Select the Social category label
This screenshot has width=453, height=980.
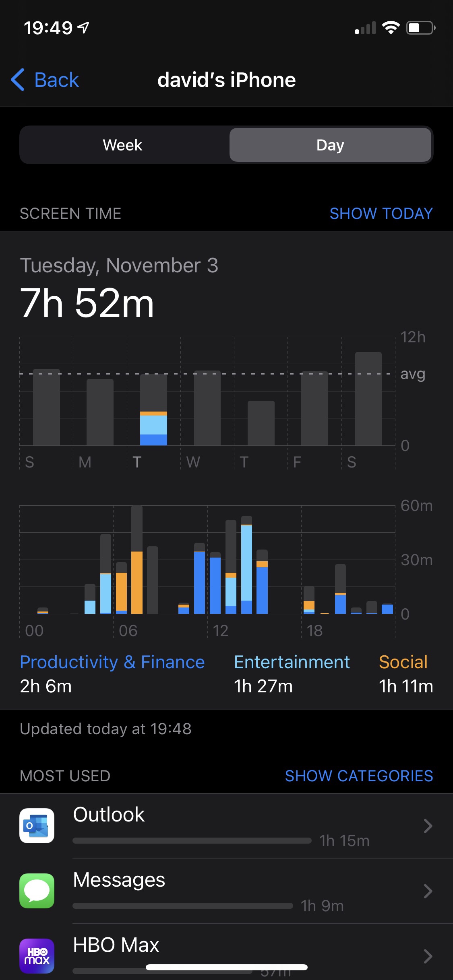click(403, 662)
